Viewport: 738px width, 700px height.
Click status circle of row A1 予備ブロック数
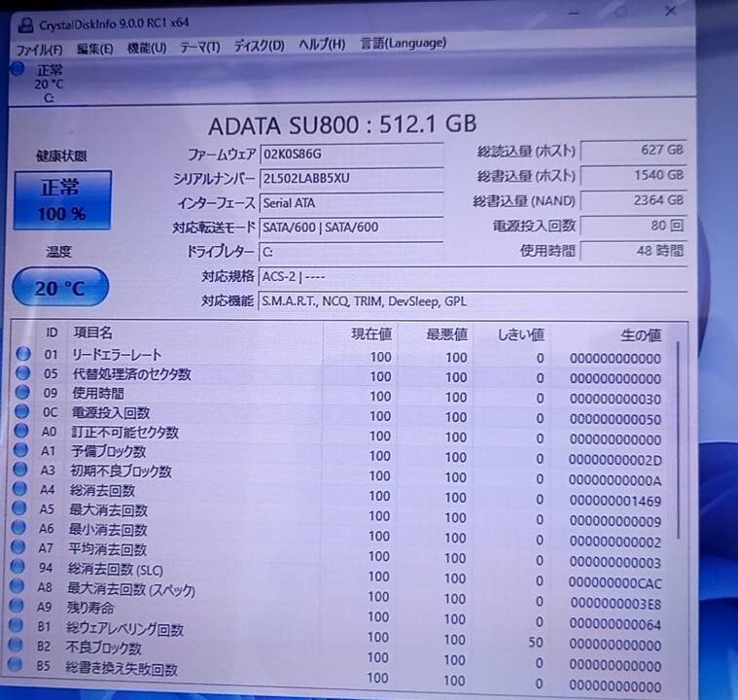click(20, 449)
